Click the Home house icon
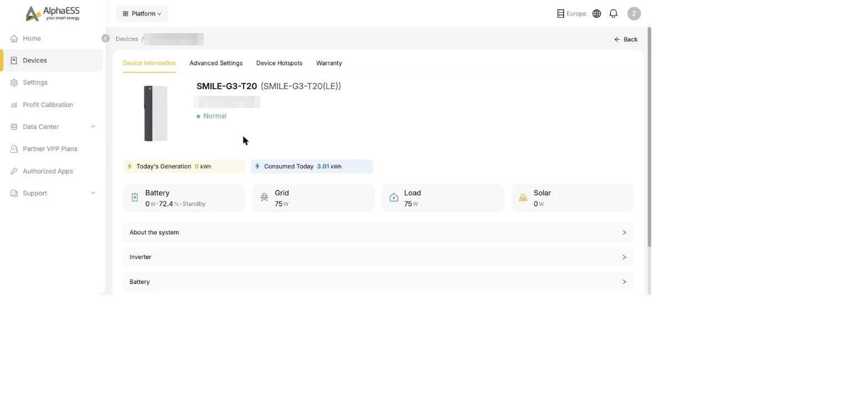Image resolution: width=868 pixels, height=393 pixels. [14, 38]
